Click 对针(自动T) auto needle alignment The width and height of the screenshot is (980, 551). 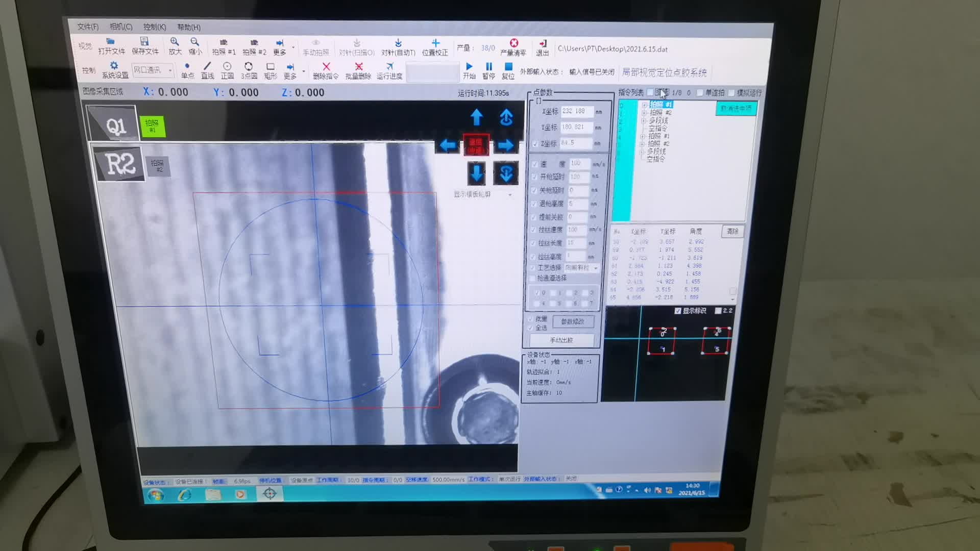(x=398, y=47)
